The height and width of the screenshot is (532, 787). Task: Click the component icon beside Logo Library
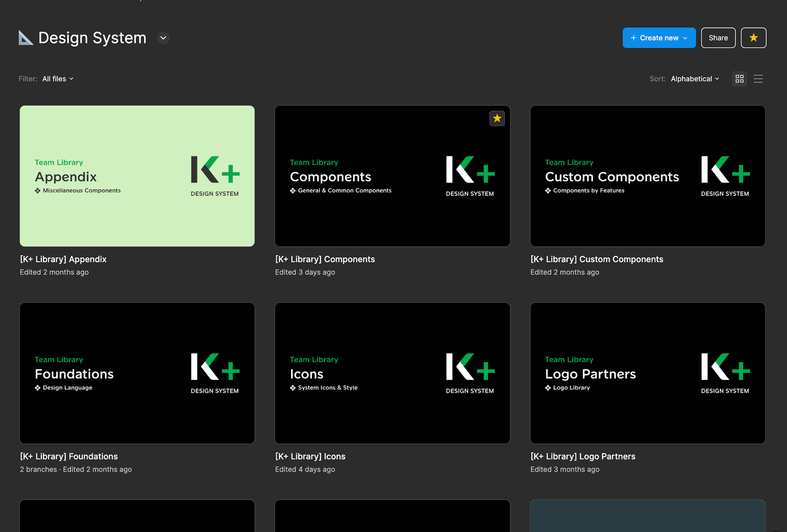coord(548,388)
